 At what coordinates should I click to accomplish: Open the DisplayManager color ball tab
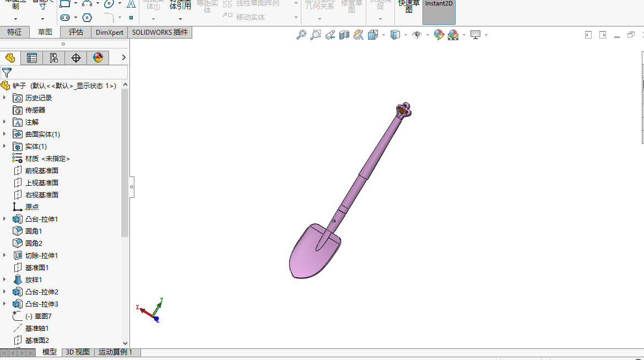coord(98,58)
